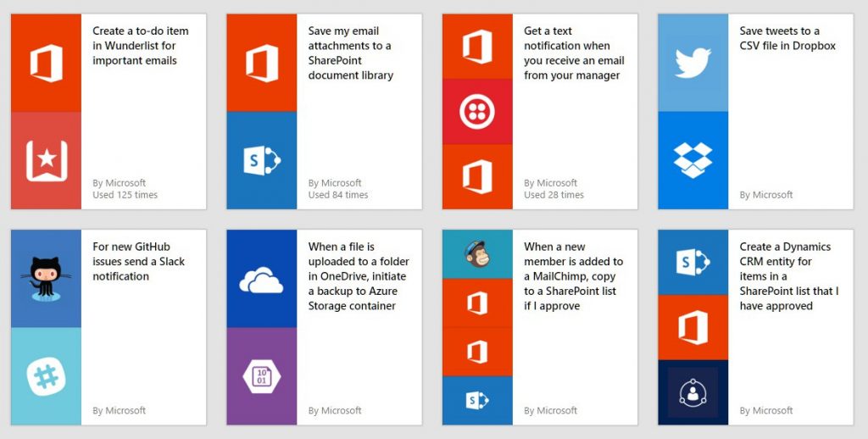
Task: Click the OneDrive cloud icon
Action: coord(261,281)
